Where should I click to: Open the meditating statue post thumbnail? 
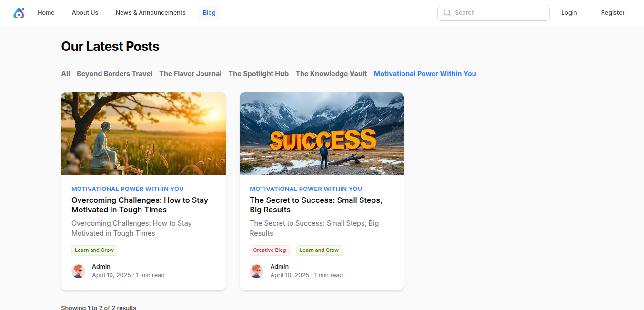point(143,133)
